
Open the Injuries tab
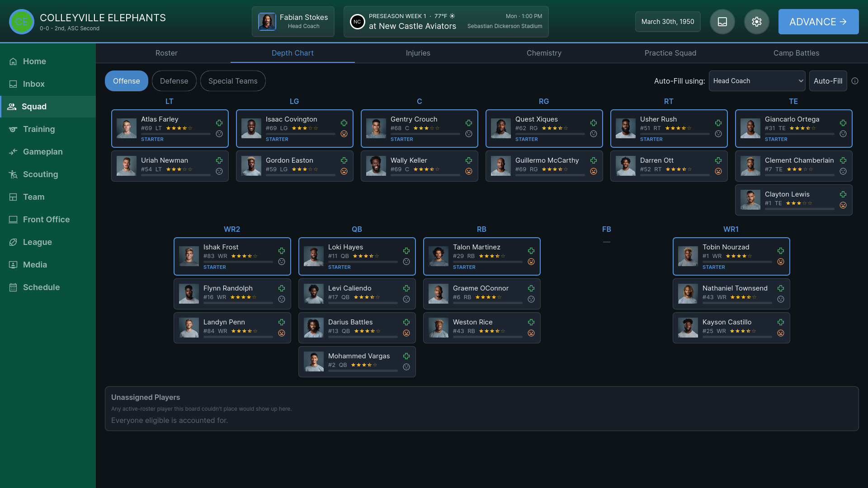pos(418,53)
